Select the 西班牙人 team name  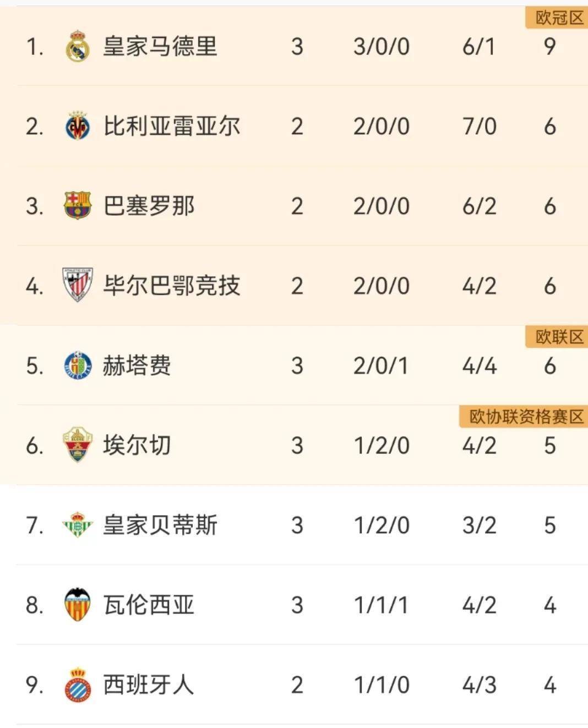point(149,685)
